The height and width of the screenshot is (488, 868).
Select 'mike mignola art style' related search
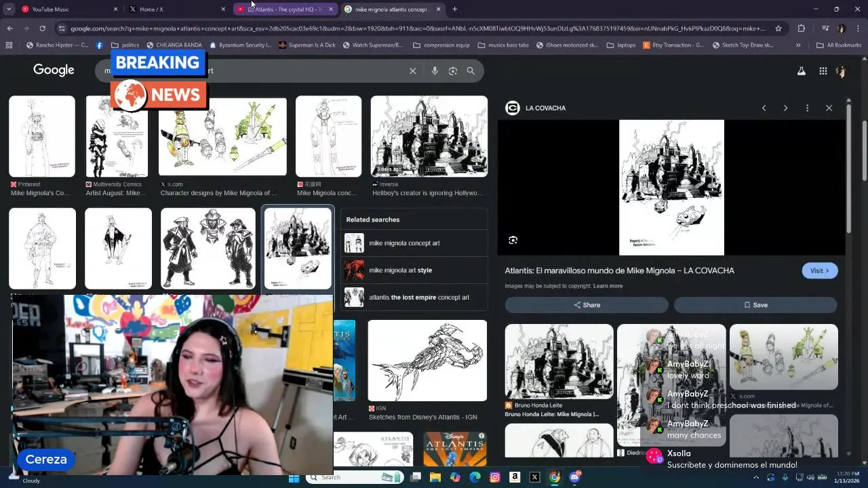[x=414, y=270]
